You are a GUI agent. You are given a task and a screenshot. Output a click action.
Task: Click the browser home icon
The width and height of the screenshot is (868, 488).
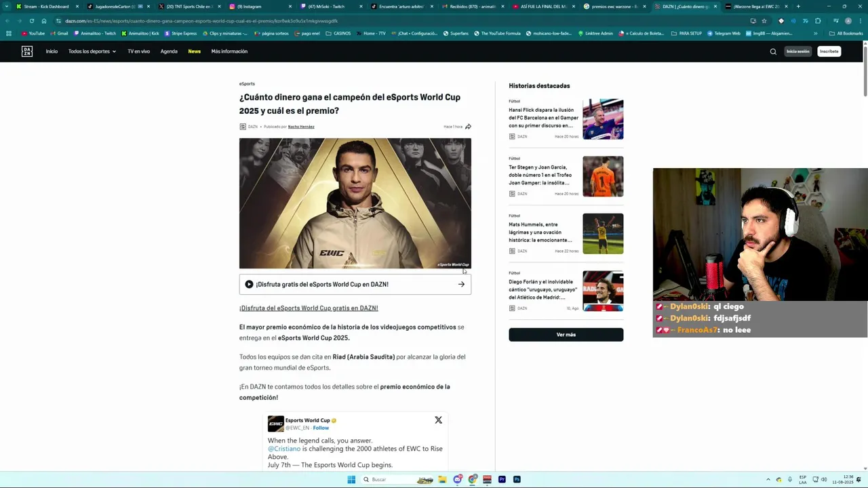(x=43, y=21)
